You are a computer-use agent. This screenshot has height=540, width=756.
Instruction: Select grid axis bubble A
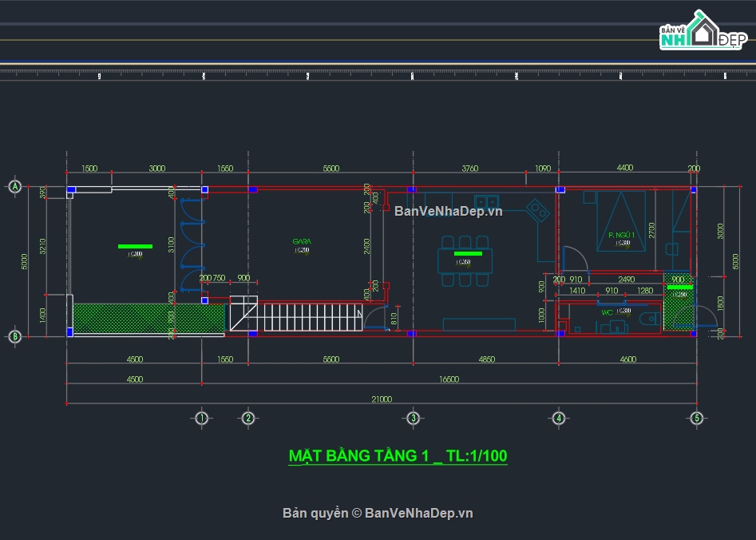pyautogui.click(x=14, y=186)
